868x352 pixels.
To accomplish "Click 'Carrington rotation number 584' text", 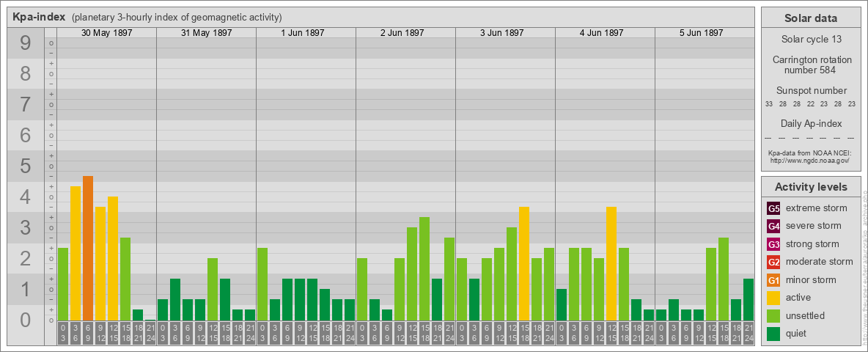I will 811,65.
